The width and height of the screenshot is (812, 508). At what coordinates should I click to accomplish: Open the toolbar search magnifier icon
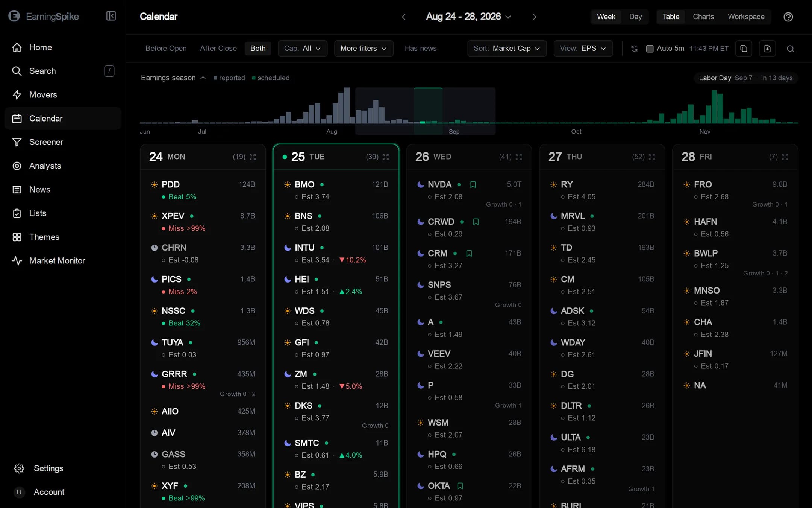[x=791, y=49]
